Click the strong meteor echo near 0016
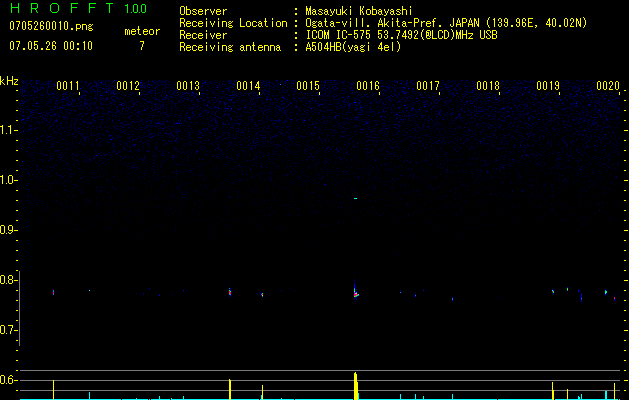 pyautogui.click(x=356, y=294)
